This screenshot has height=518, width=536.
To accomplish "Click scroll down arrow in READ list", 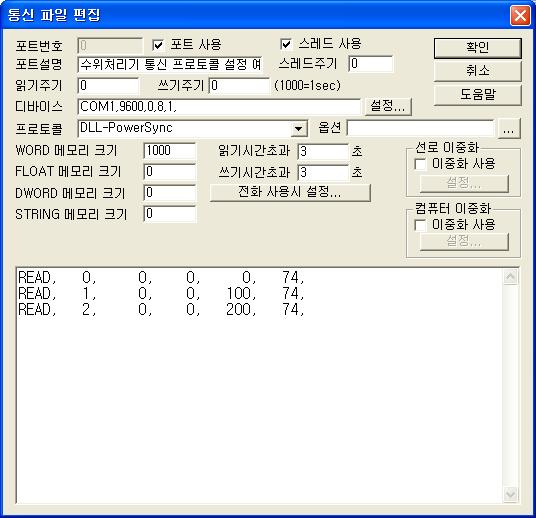I will tap(510, 494).
